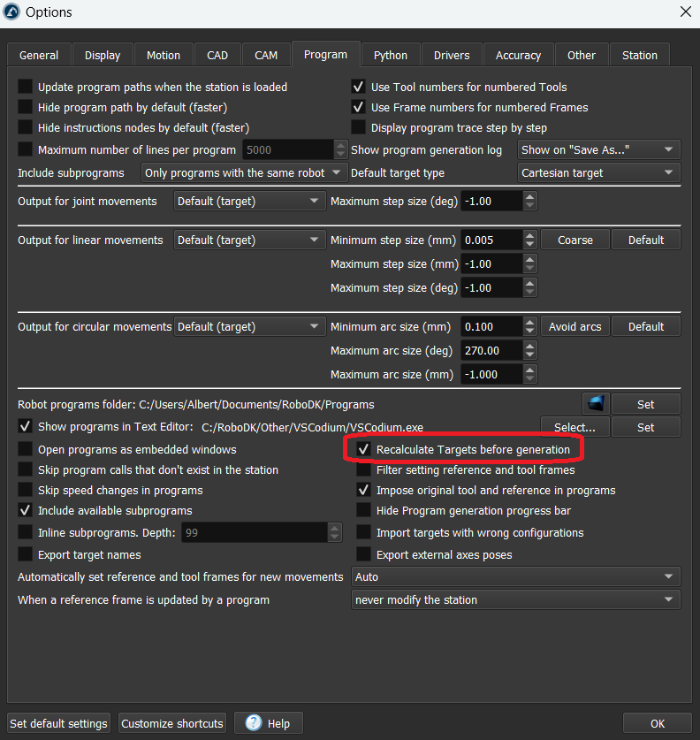Go to the Accuracy tab
Viewport: 700px width, 740px height.
pos(518,55)
